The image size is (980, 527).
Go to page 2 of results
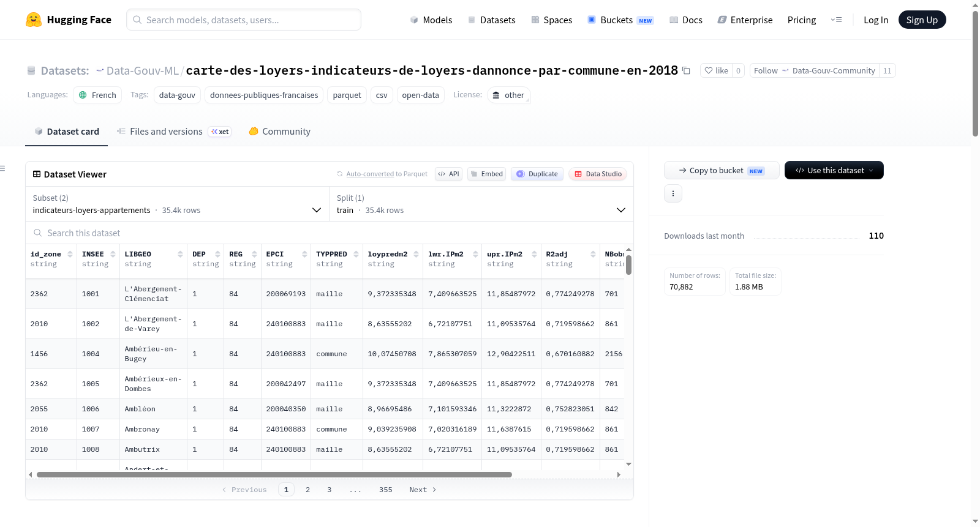click(307, 490)
